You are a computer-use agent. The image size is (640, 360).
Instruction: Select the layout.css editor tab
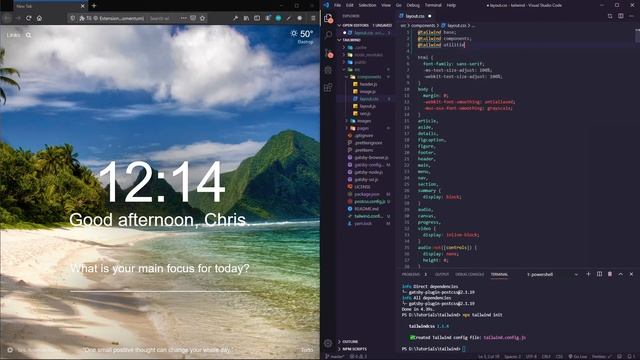(415, 16)
